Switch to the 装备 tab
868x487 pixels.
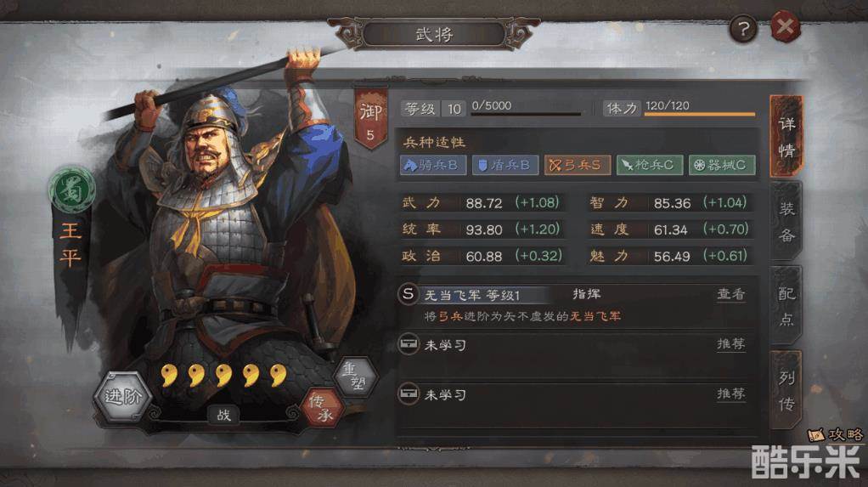tap(786, 222)
